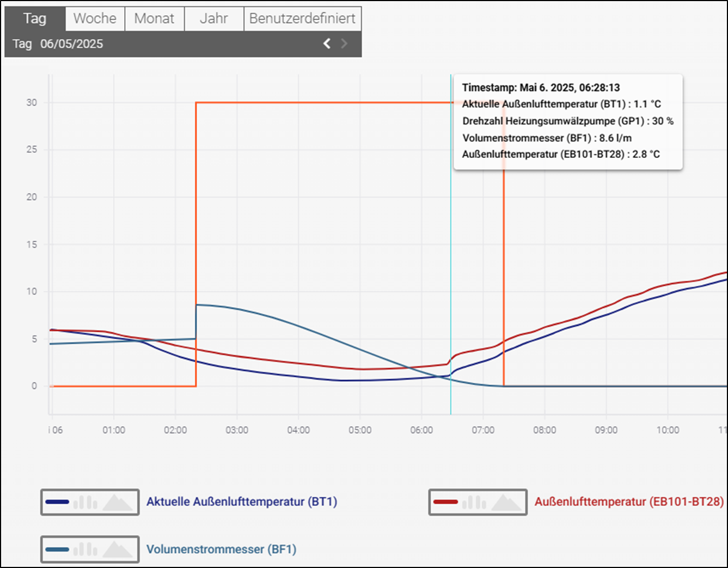Advance to next day with right chevron
Screen dimensions: 728x568
point(344,44)
